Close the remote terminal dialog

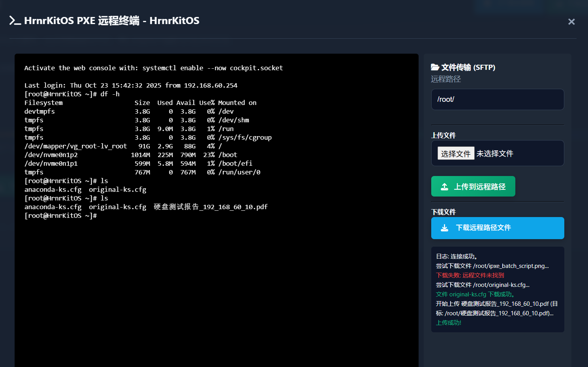tap(571, 22)
